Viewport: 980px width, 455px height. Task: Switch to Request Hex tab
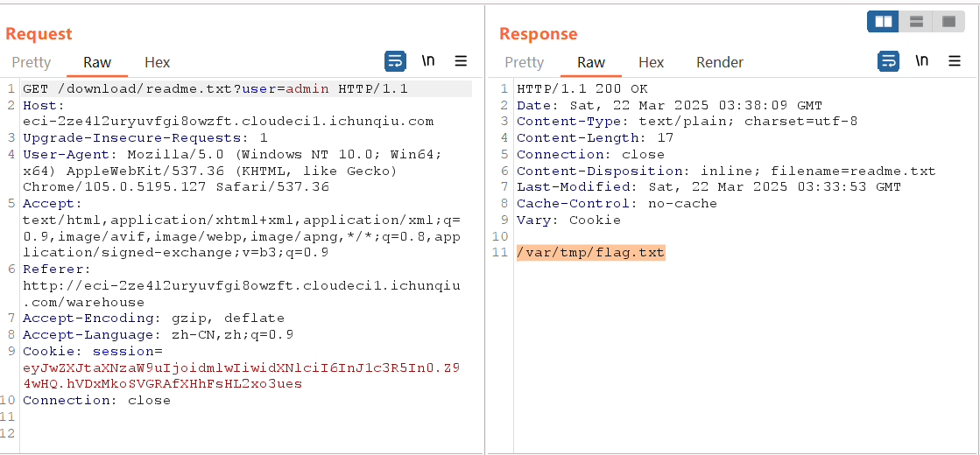[158, 62]
